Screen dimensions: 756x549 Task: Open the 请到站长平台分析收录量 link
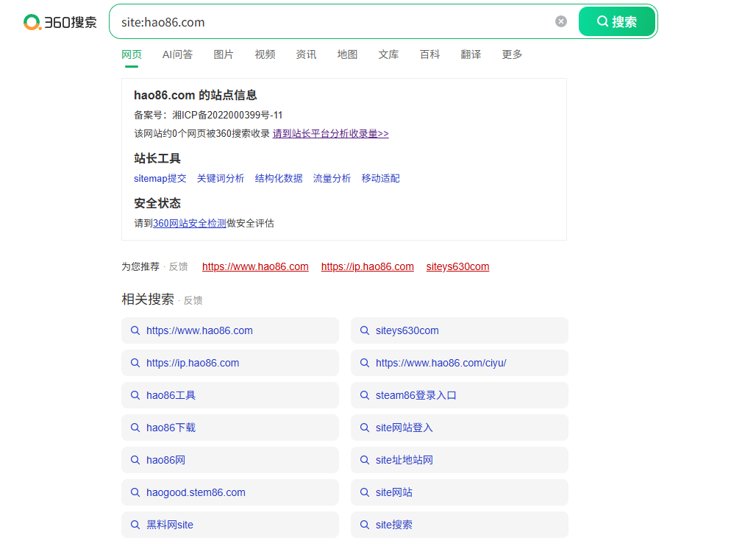(331, 134)
